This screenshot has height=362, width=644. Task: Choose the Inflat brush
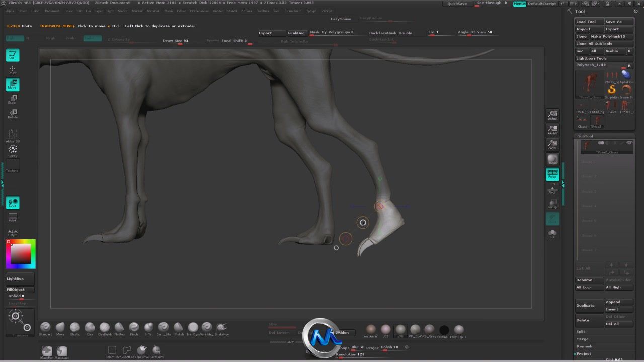pos(149,329)
